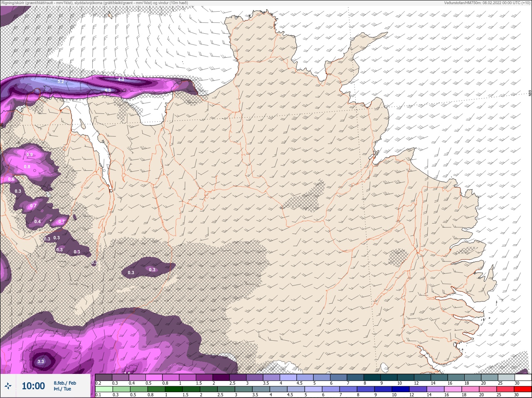The height and width of the screenshot is (398, 532).
Task: Click the 3.3 precipitation value on the map
Action: 41,361
